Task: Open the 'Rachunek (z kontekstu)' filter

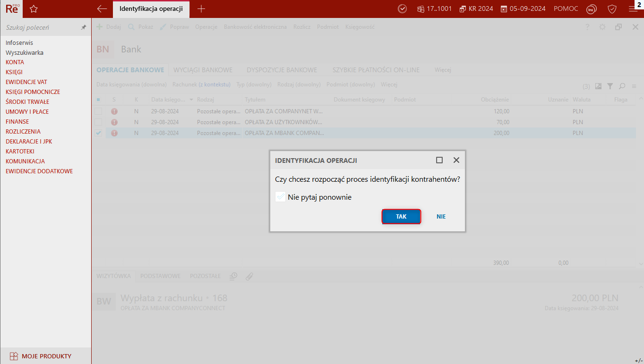Action: click(x=201, y=85)
